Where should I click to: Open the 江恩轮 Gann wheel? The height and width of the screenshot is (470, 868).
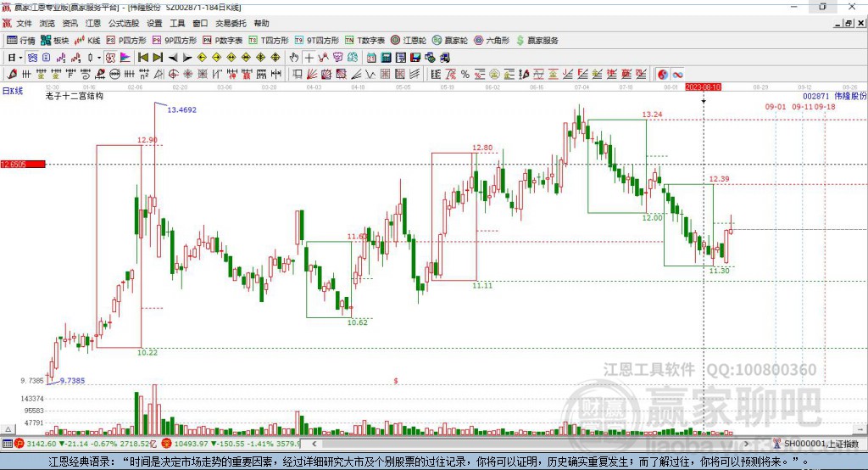(409, 41)
